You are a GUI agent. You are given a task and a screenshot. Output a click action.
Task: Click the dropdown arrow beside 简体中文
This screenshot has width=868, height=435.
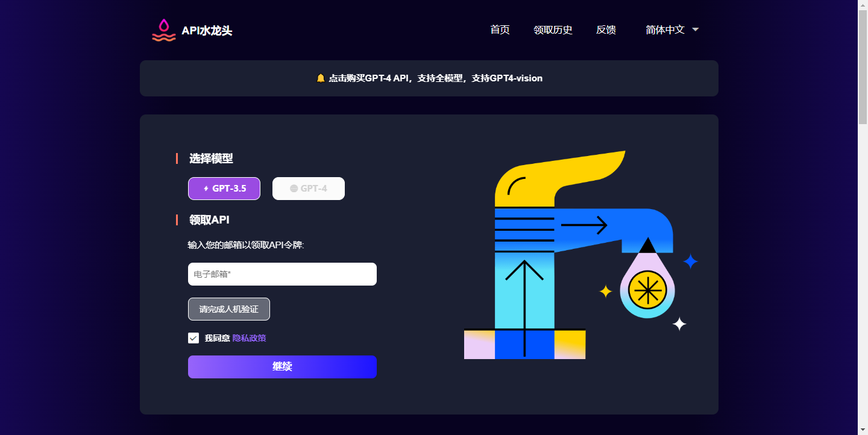695,30
